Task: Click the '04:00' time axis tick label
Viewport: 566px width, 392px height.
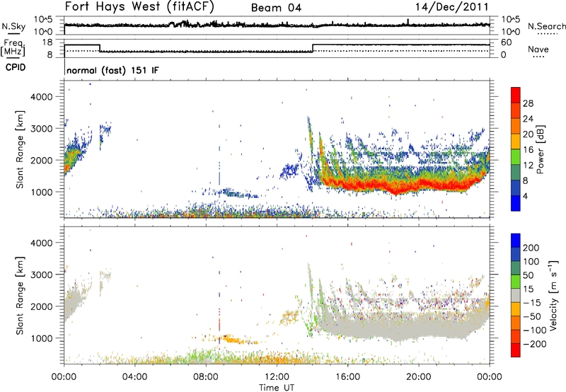Action: coord(134,377)
